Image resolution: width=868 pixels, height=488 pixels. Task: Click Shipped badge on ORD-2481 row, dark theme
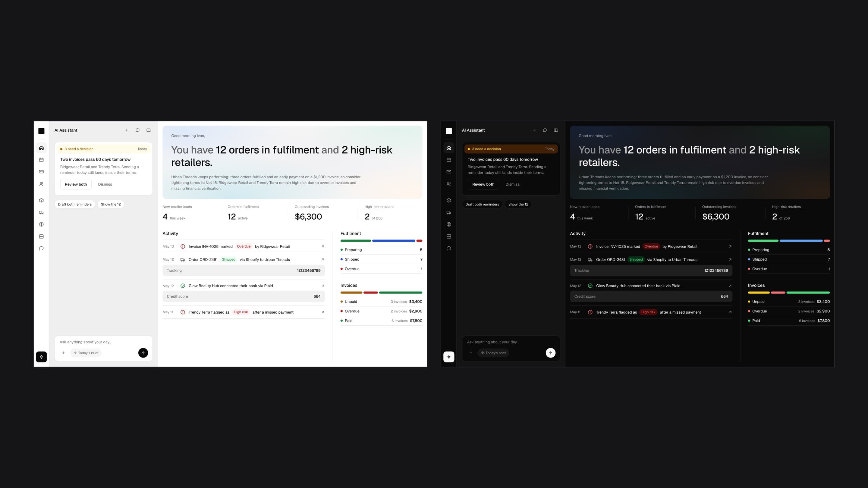pyautogui.click(x=636, y=259)
